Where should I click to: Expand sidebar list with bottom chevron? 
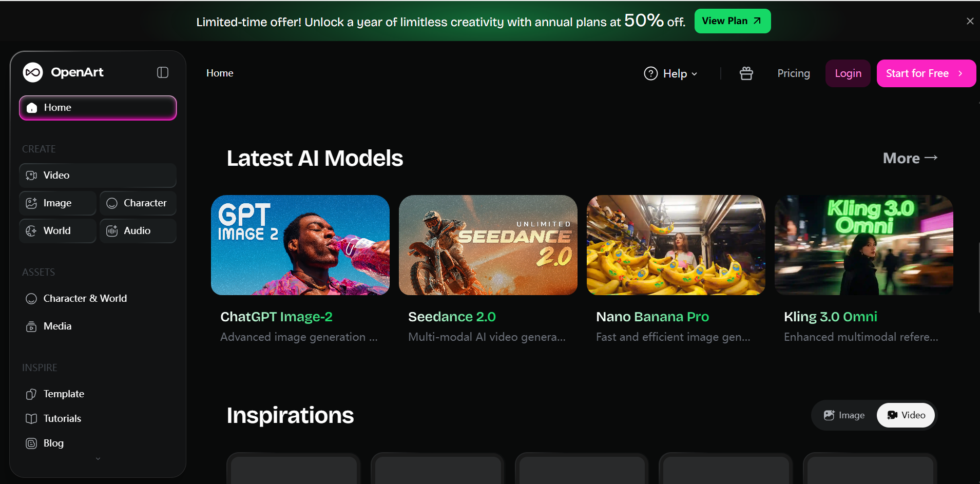pos(98,459)
